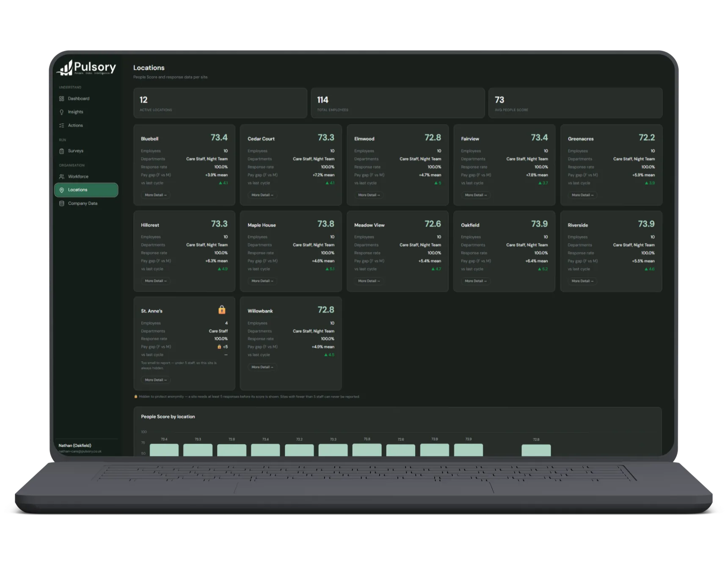Open More Detail for Cedar Court

tap(262, 195)
